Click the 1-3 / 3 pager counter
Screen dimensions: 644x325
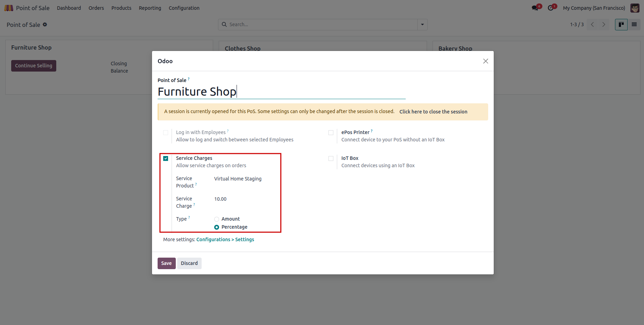coord(577,24)
